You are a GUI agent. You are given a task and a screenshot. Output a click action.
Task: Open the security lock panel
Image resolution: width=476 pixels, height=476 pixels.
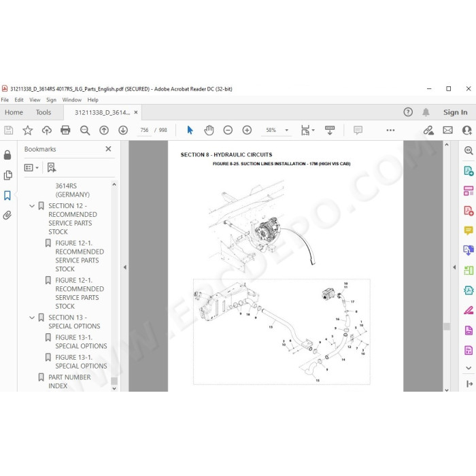pos(7,155)
